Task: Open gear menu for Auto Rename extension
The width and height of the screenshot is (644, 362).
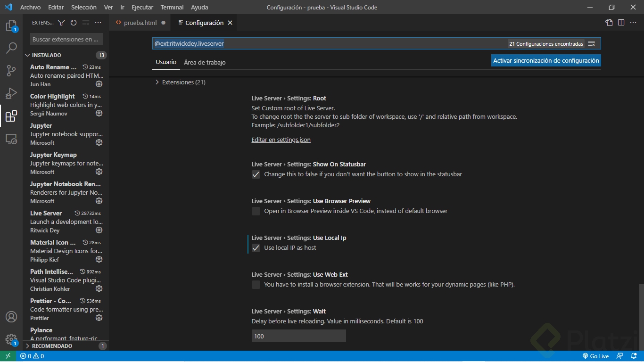Action: pos(99,84)
